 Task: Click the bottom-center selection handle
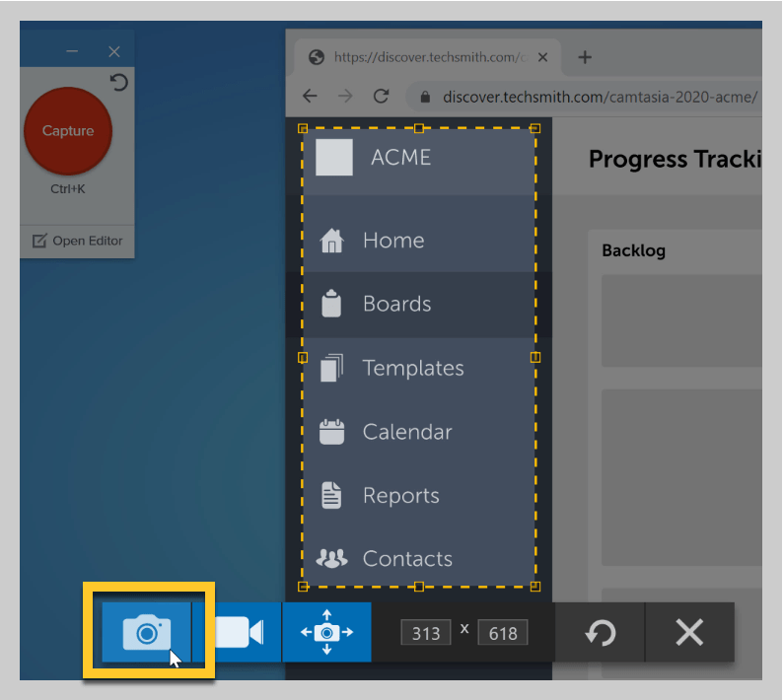[419, 587]
